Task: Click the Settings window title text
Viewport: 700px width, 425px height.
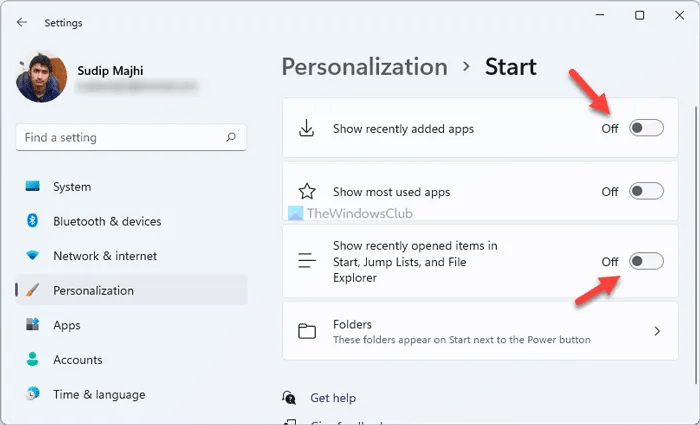Action: (63, 23)
